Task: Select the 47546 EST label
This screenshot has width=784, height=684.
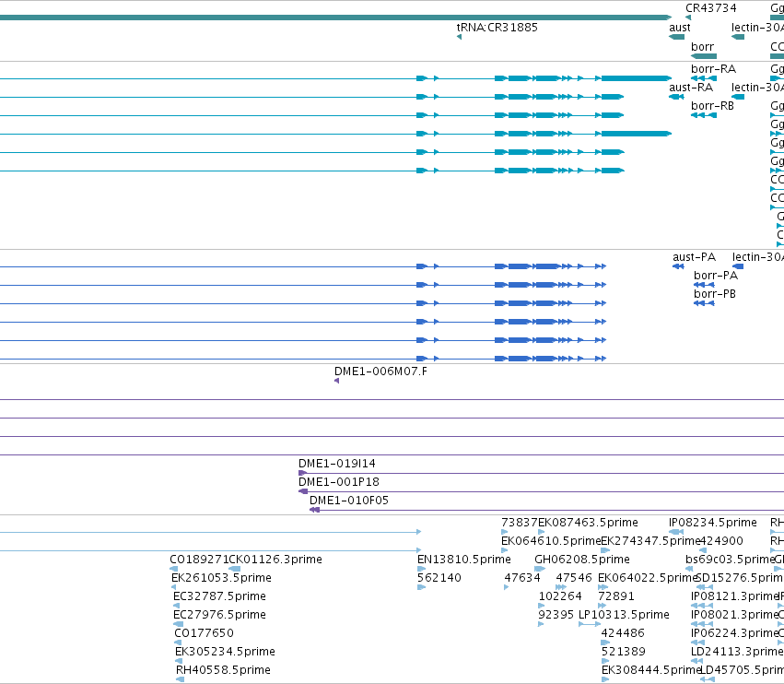Action: (x=574, y=577)
